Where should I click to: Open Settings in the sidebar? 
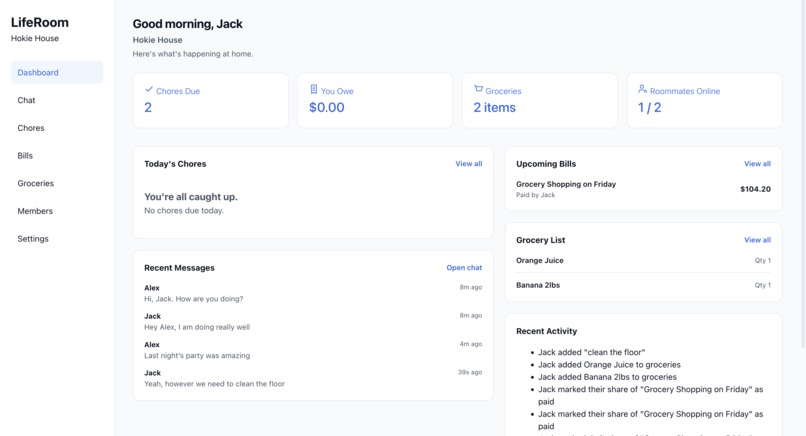(57, 239)
